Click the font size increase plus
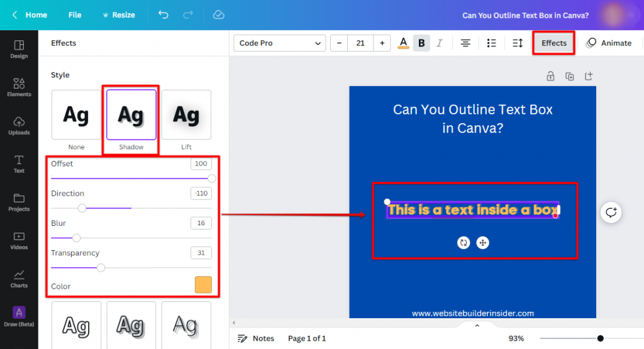This screenshot has width=644, height=349. (x=382, y=43)
